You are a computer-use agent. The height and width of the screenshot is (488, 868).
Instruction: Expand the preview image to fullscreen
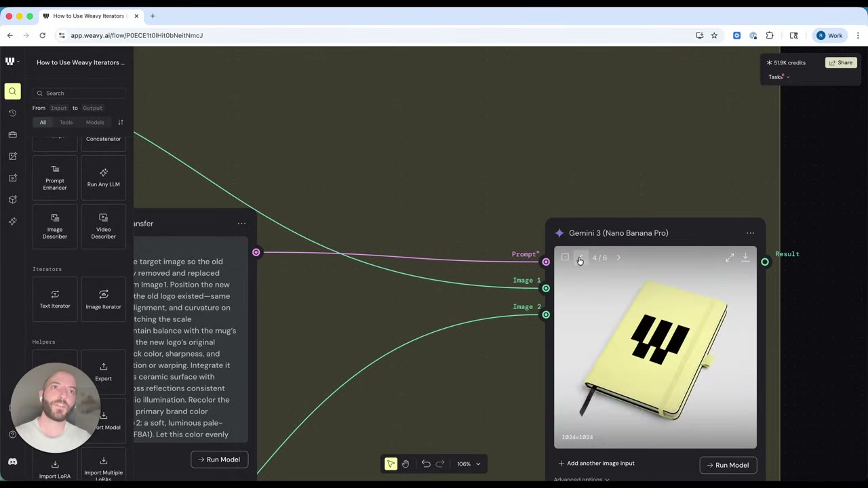click(x=730, y=258)
